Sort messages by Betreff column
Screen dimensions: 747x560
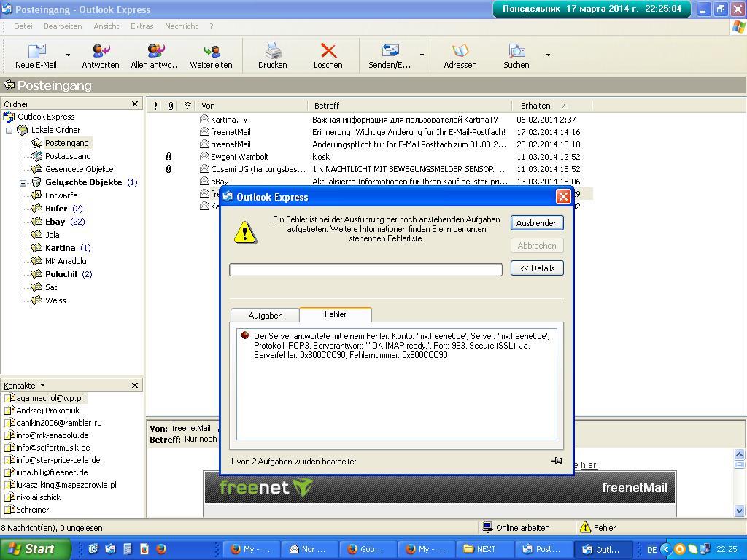click(x=410, y=106)
